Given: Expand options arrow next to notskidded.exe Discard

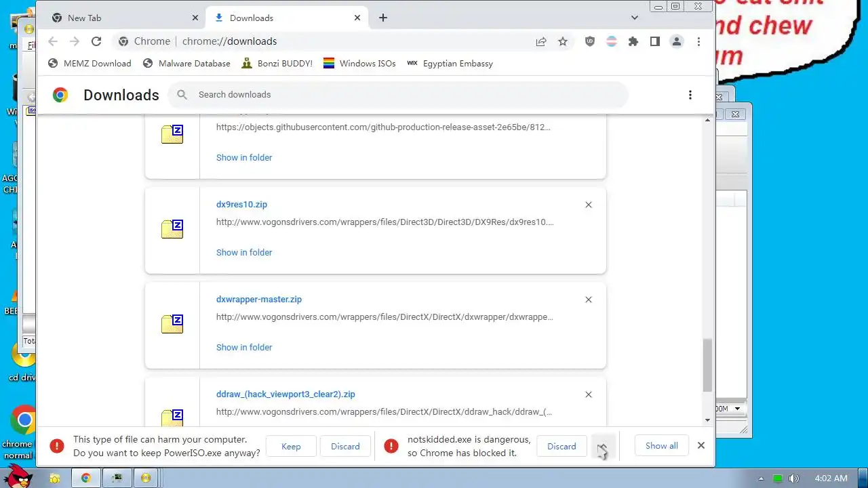Looking at the screenshot, I should [x=602, y=446].
